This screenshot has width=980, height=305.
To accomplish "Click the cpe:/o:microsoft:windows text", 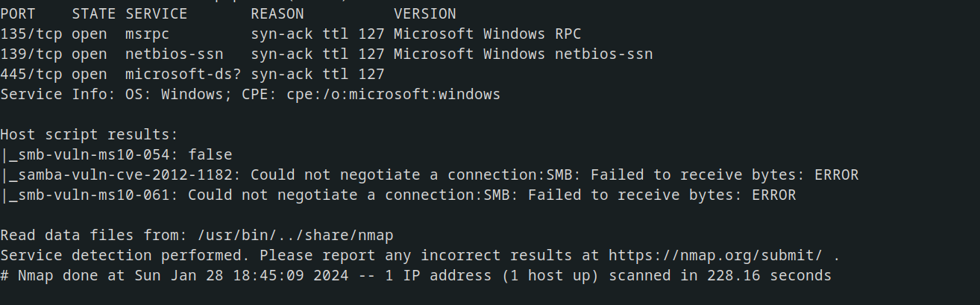I will click(x=394, y=94).
